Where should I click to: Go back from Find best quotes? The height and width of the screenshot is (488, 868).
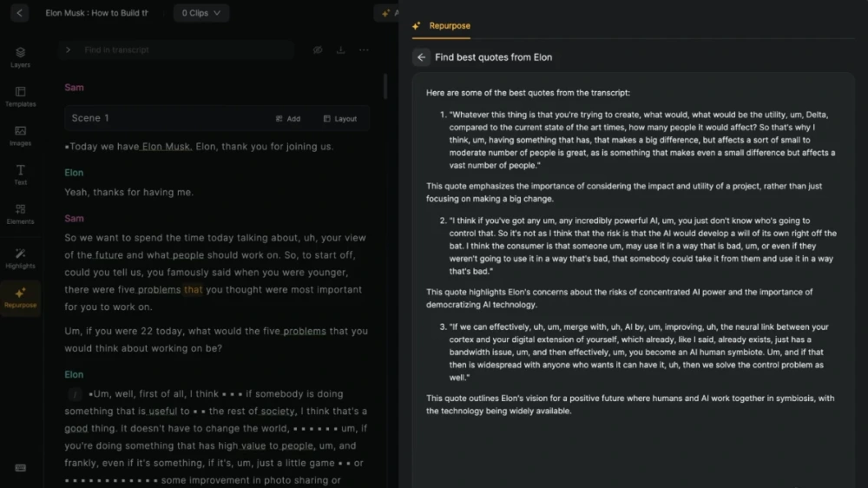421,57
